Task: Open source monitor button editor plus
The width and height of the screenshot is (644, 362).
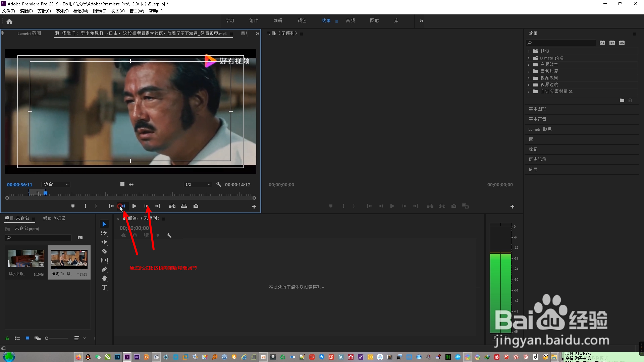Action: (254, 207)
